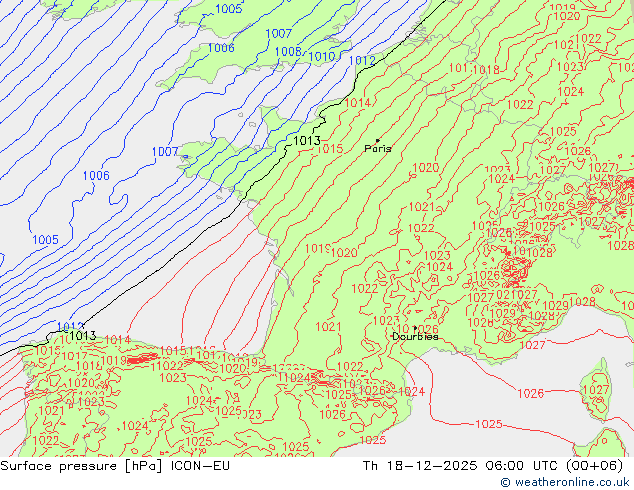This screenshot has height=490, width=634.
Task: Click the red 1027 label on Corsica
Action: (596, 390)
